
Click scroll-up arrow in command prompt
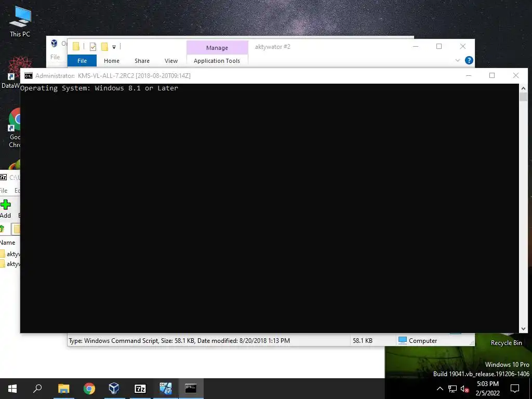tap(523, 88)
